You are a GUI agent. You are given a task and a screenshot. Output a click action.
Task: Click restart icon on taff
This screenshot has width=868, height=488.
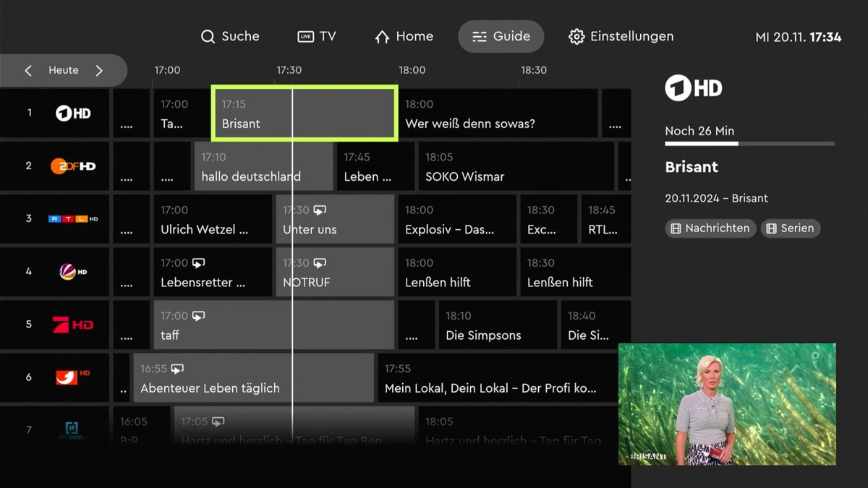pyautogui.click(x=197, y=315)
